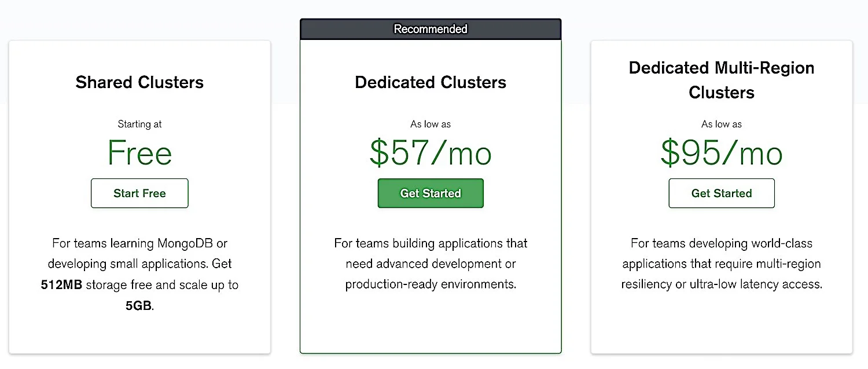868x369 pixels.
Task: Select the Dedicated Clusters heading
Action: tap(431, 82)
